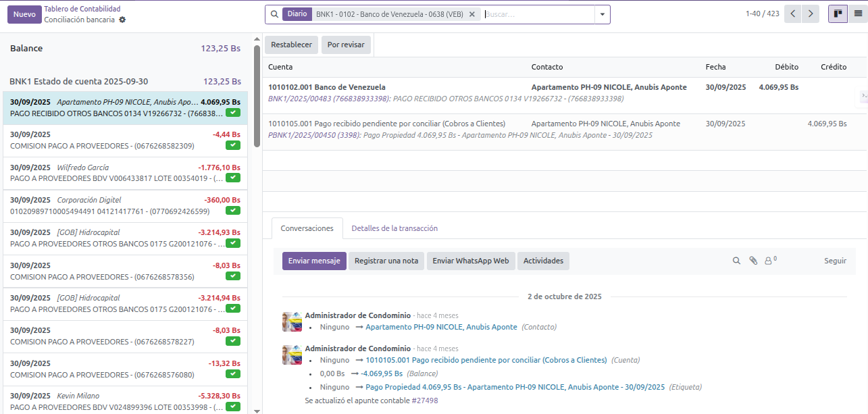This screenshot has height=414, width=868.
Task: Expand the search options dropdown arrow
Action: (x=602, y=14)
